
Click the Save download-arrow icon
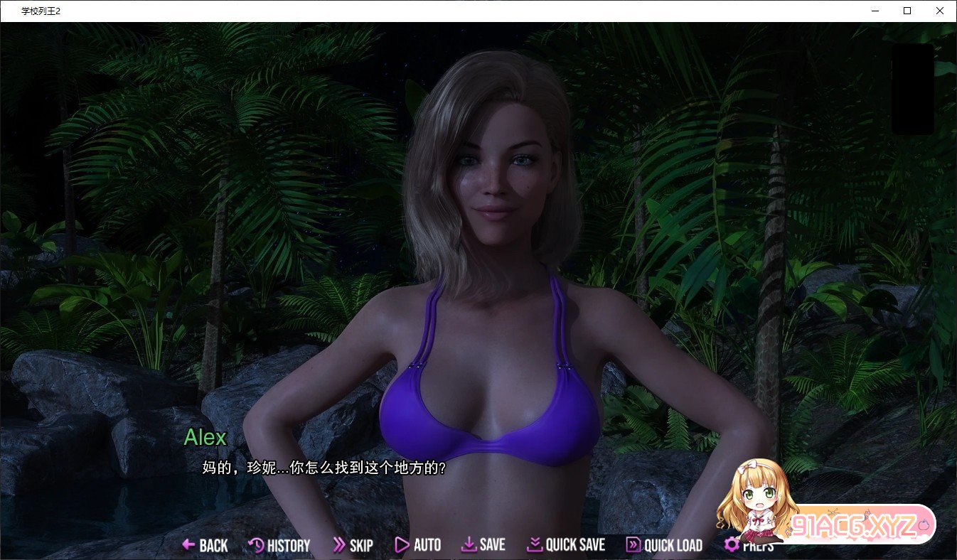[469, 545]
